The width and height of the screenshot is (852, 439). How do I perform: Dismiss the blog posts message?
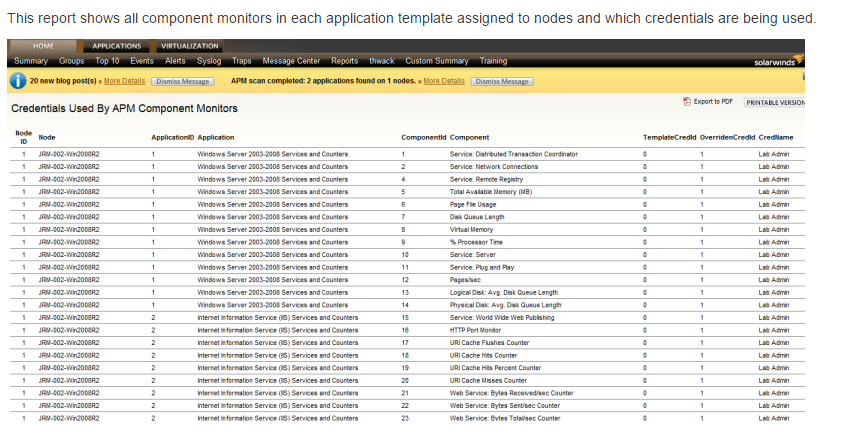(x=183, y=81)
